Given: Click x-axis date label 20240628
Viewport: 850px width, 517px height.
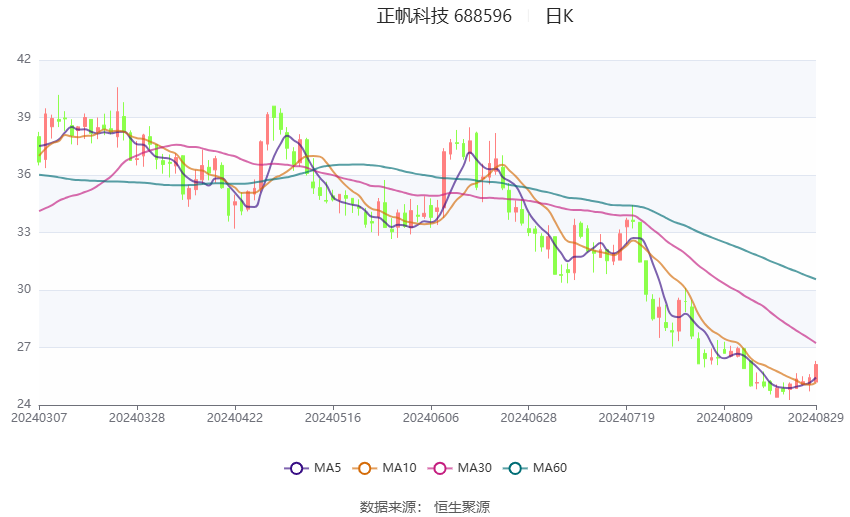Looking at the screenshot, I should [529, 418].
